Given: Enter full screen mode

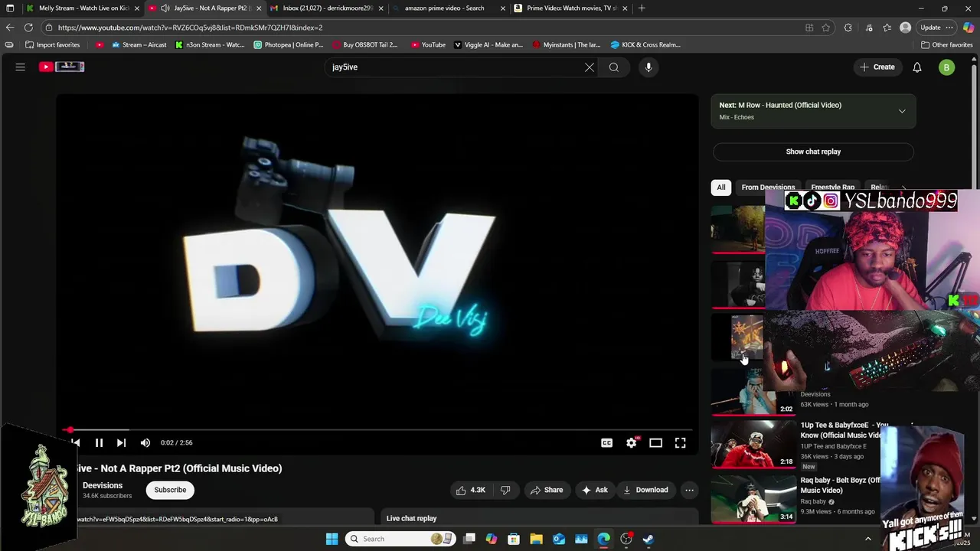Looking at the screenshot, I should click(x=680, y=442).
